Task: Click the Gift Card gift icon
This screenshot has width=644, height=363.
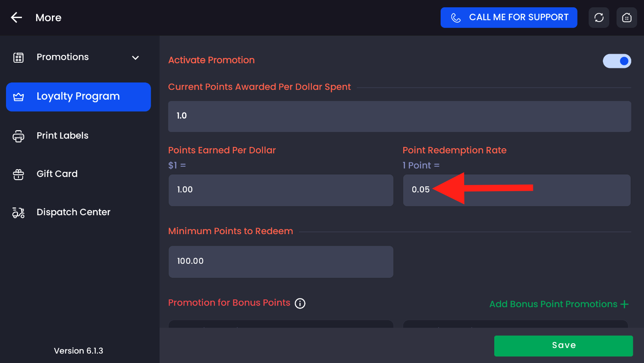Action: (18, 174)
